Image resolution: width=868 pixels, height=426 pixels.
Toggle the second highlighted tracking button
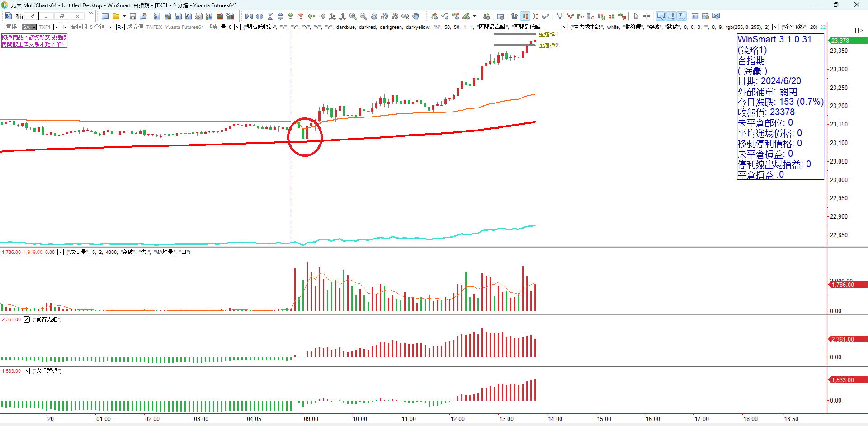pos(671,16)
